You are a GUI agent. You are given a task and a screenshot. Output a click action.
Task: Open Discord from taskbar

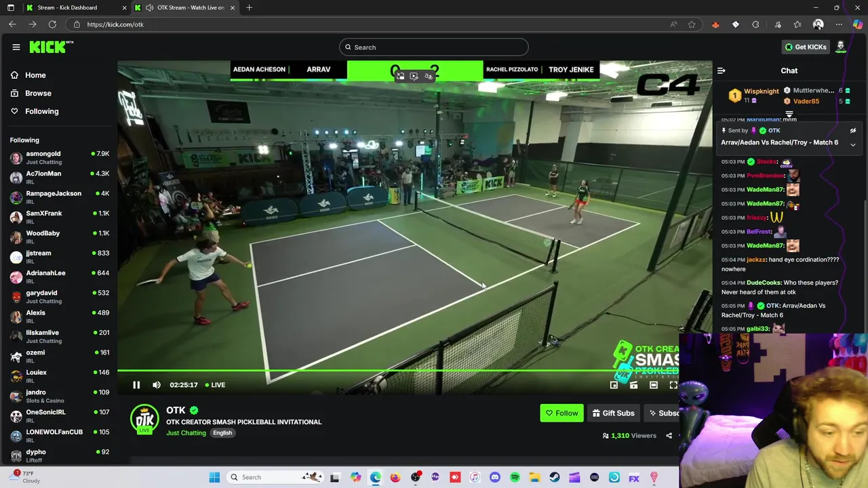point(494,477)
